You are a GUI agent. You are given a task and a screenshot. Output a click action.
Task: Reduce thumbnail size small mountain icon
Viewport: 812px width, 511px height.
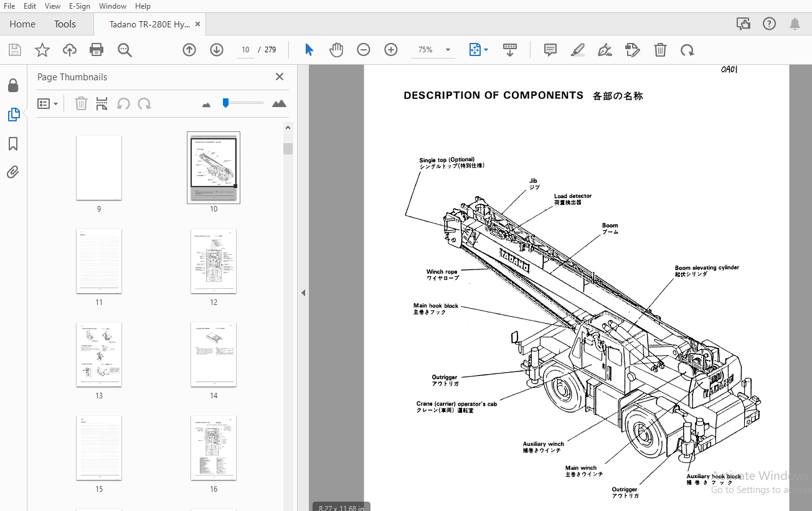tap(207, 104)
